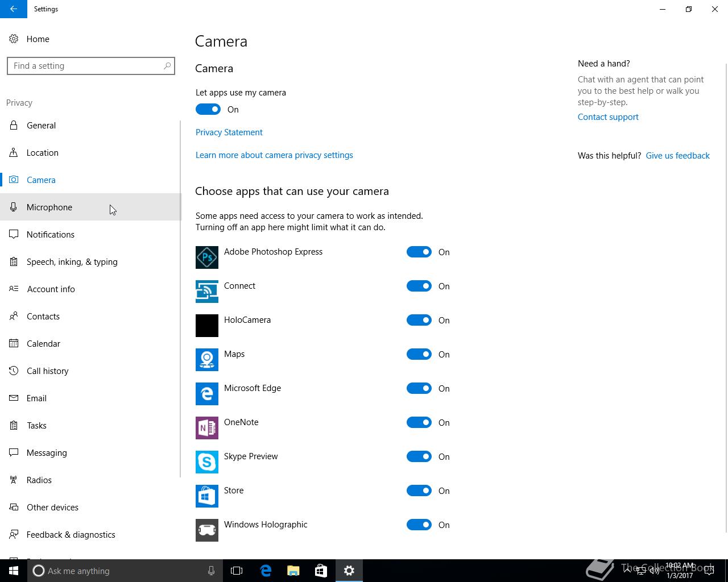Open Task View from the taskbar
This screenshot has height=582, width=728.
tap(237, 571)
